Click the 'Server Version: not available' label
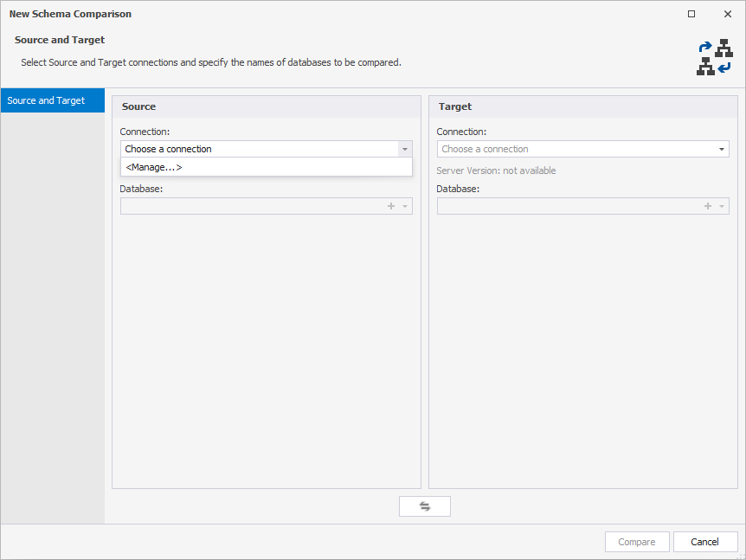This screenshot has width=746, height=560. 496,171
